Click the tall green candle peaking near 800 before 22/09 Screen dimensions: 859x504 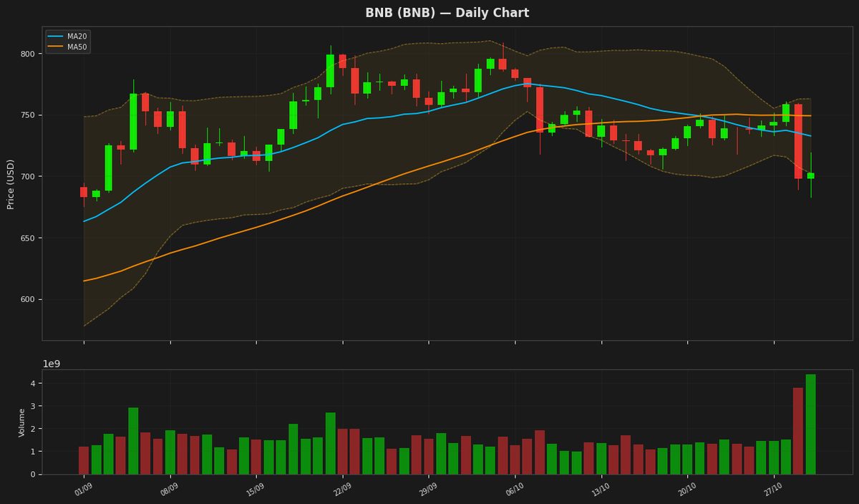[x=330, y=71]
